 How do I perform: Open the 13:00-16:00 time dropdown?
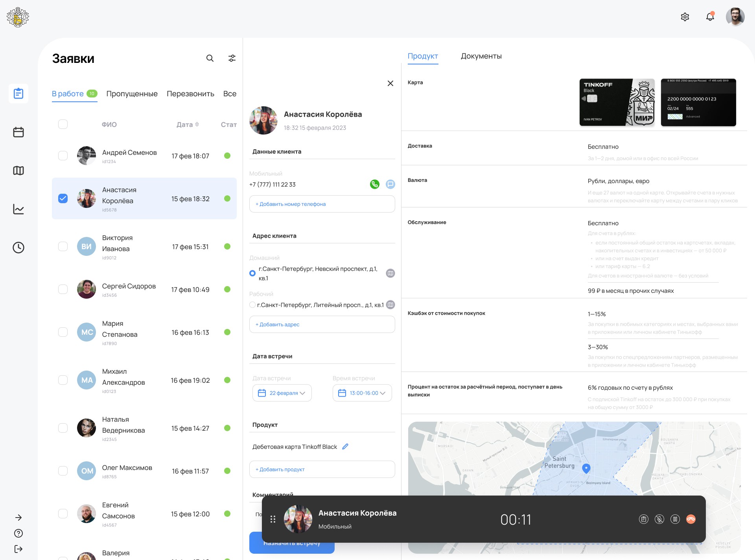click(362, 393)
